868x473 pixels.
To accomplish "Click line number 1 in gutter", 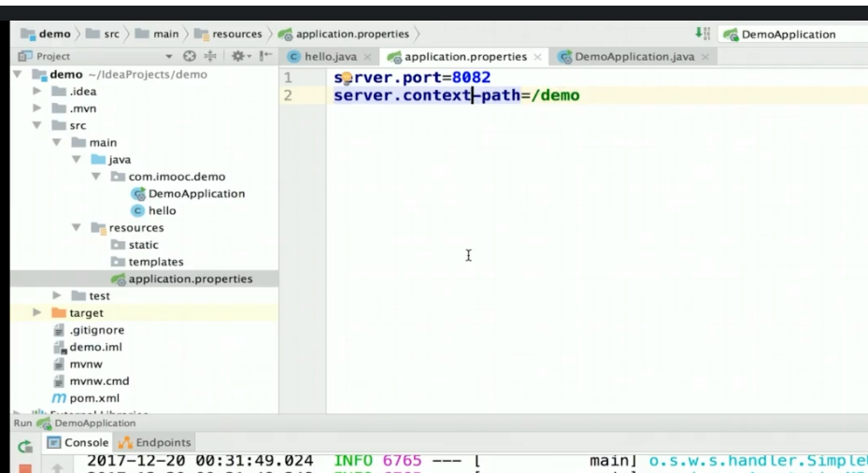I will tap(288, 78).
